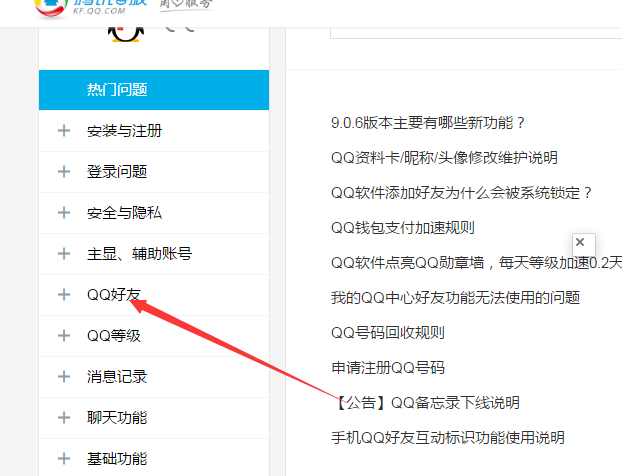Open the 主显、辅助账号 category
Screen dimensions: 622x476
pos(139,254)
